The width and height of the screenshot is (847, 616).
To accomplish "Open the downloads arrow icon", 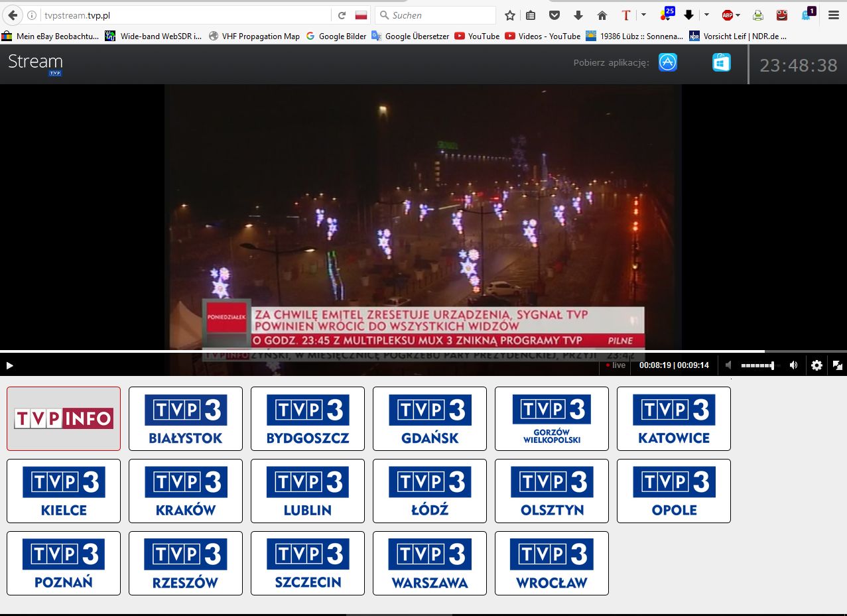I will coord(578,15).
